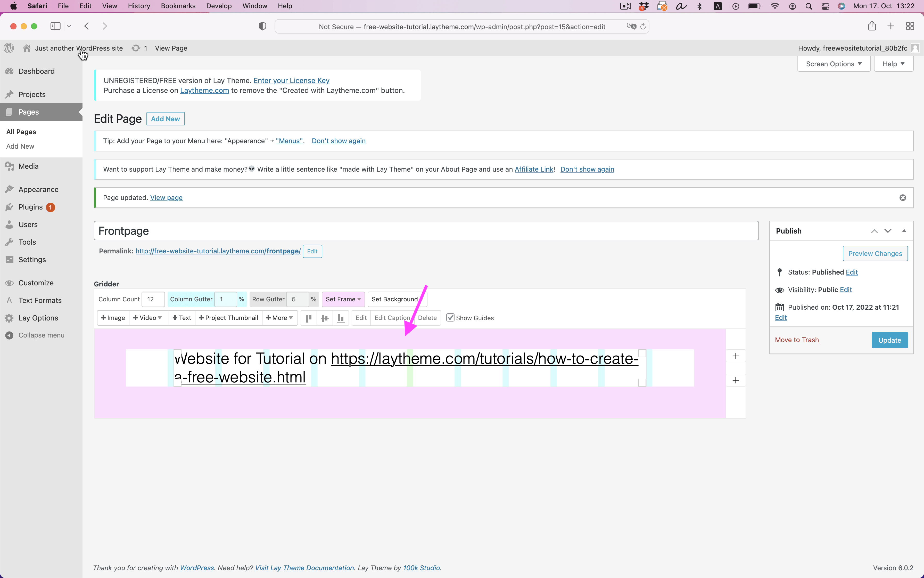Open Lay Options in sidebar
Viewport: 924px width, 578px height.
38,318
